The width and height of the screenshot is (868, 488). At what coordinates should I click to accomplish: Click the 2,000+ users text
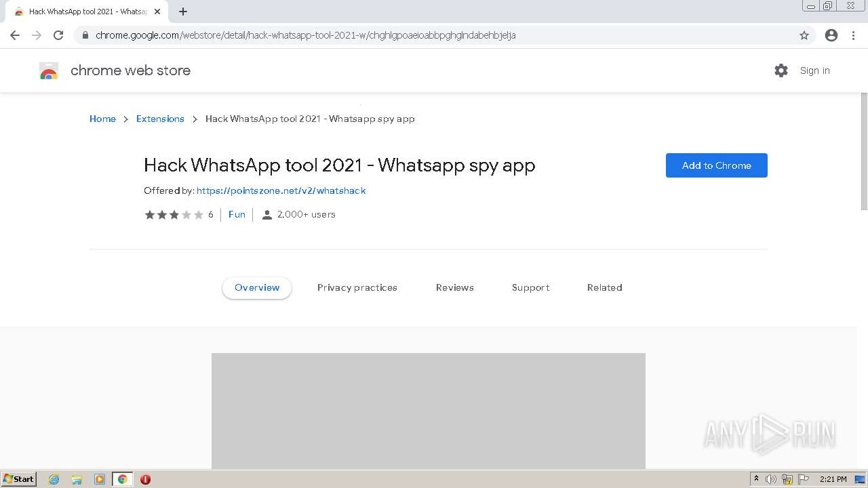point(306,214)
